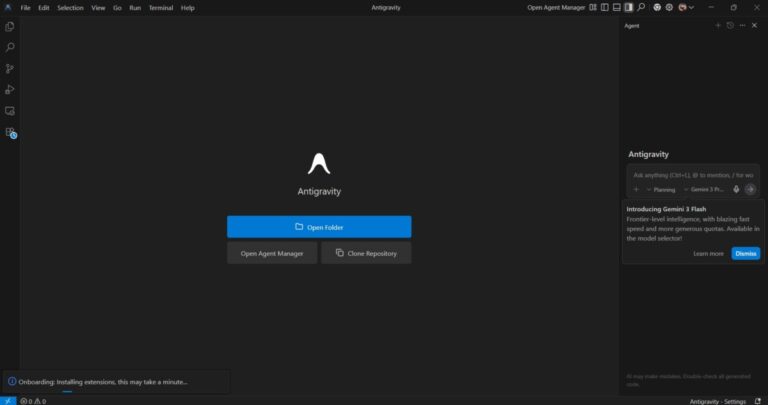Click the Antigravity heading in Agent panel
The height and width of the screenshot is (405, 768).
click(648, 154)
